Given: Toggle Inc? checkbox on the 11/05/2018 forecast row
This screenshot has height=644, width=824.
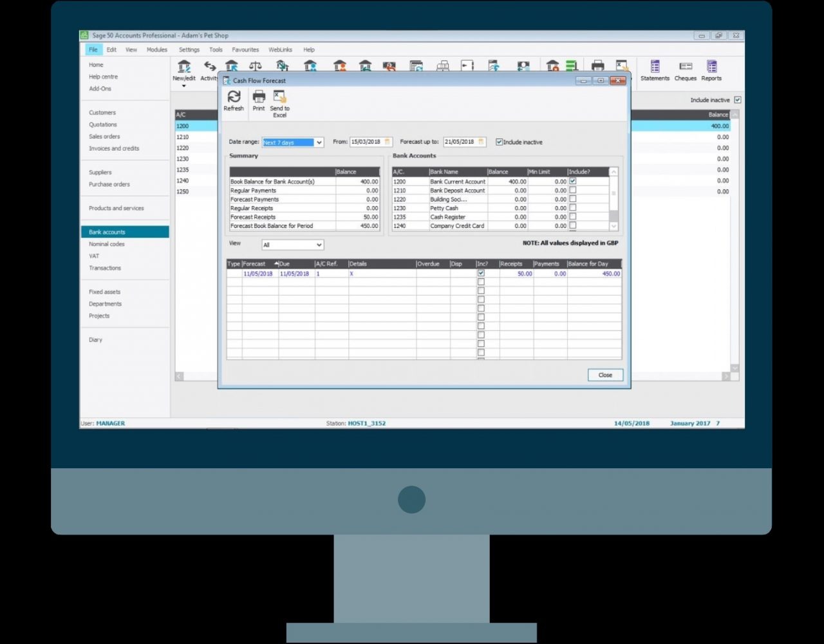Looking at the screenshot, I should coord(481,273).
